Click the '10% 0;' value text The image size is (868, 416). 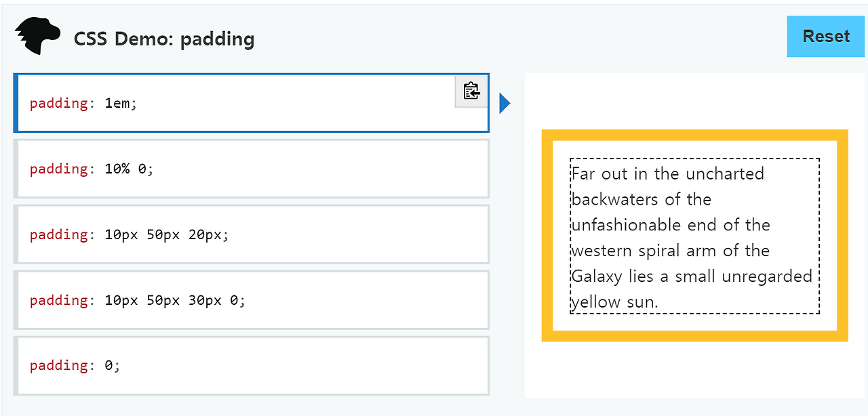[130, 169]
